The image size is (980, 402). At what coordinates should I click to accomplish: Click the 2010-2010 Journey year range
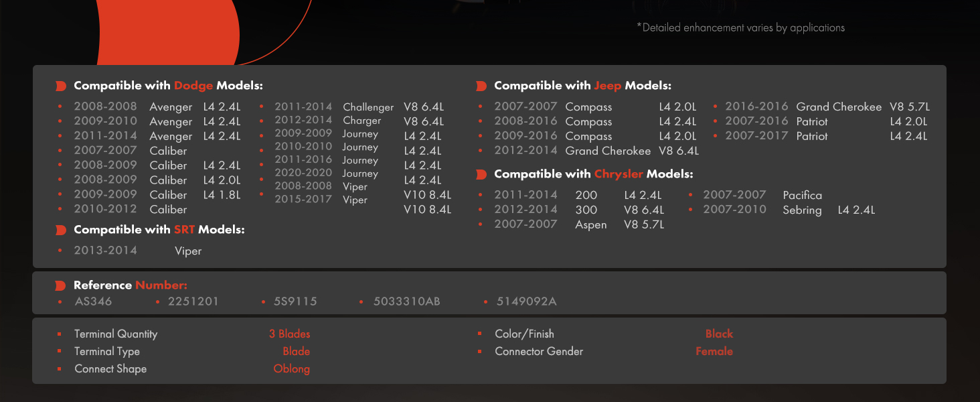[x=303, y=147]
